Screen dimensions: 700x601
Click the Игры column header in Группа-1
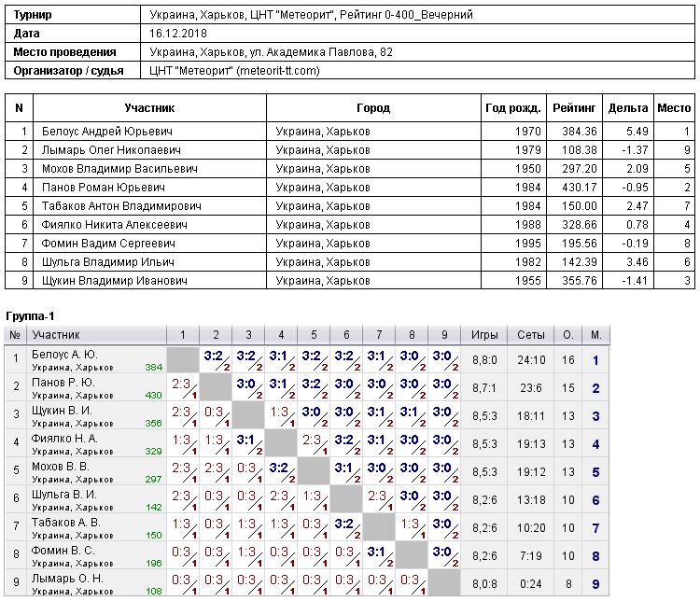click(484, 335)
